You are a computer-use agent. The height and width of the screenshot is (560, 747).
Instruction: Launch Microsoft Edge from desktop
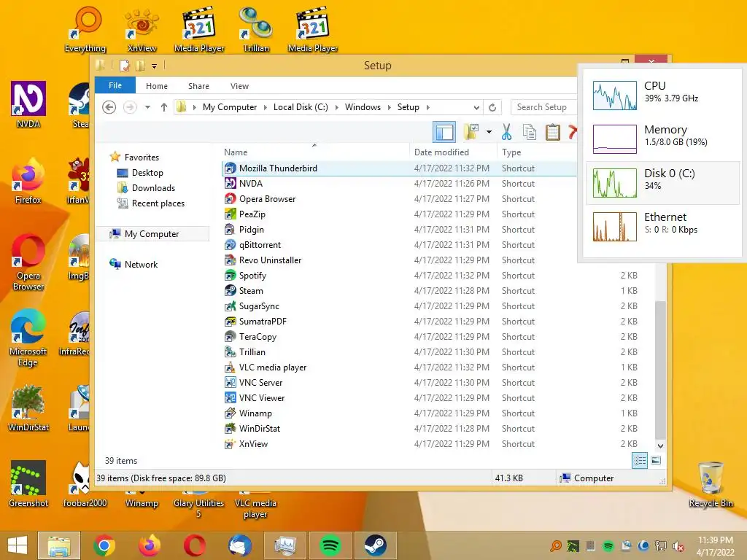tap(28, 338)
